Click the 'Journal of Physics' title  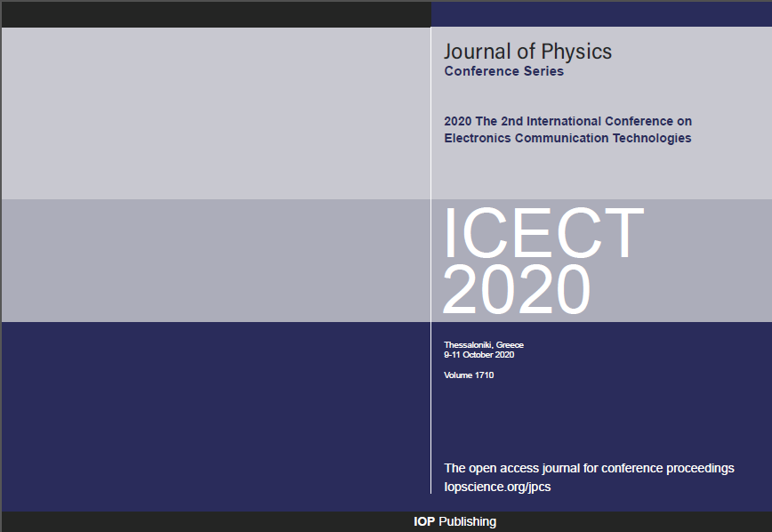click(x=527, y=52)
